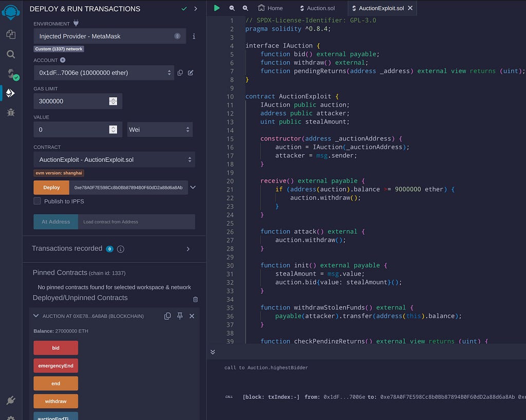This screenshot has height=420, width=526.
Task: Click the Transactions recorded info icon
Action: tap(120, 249)
